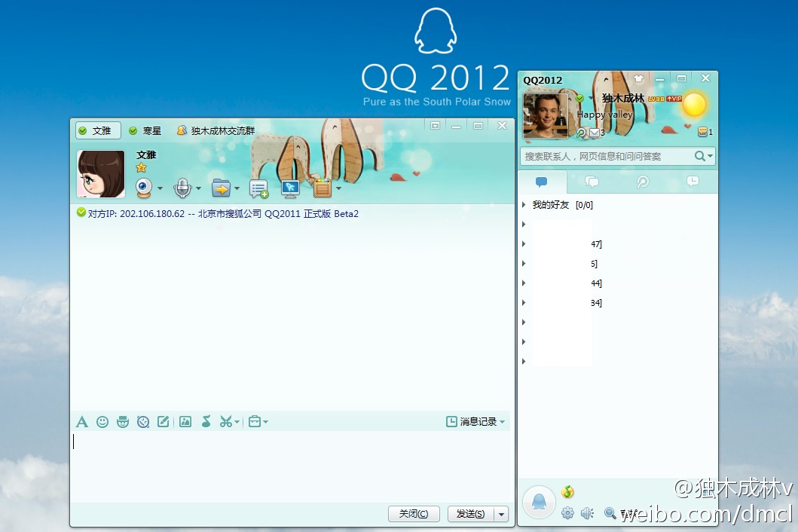This screenshot has height=532, width=798.
Task: Create a discussion group via the list-plus icon
Action: pos(258,189)
